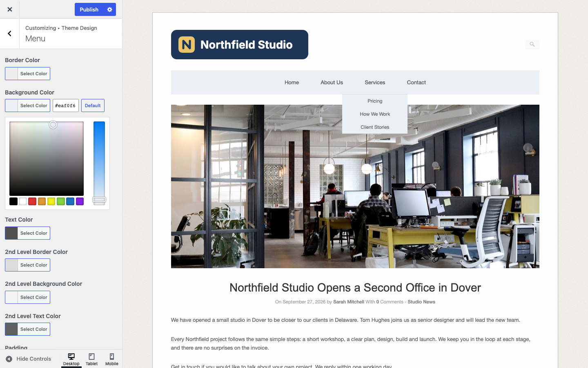588x368 pixels.
Task: Collapse sidebar with Hide Controls
Action: click(29, 359)
